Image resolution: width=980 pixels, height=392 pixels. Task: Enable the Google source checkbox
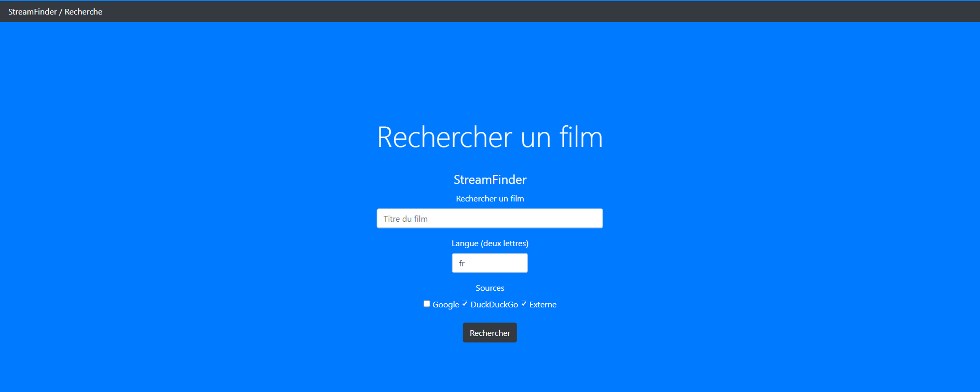[427, 304]
